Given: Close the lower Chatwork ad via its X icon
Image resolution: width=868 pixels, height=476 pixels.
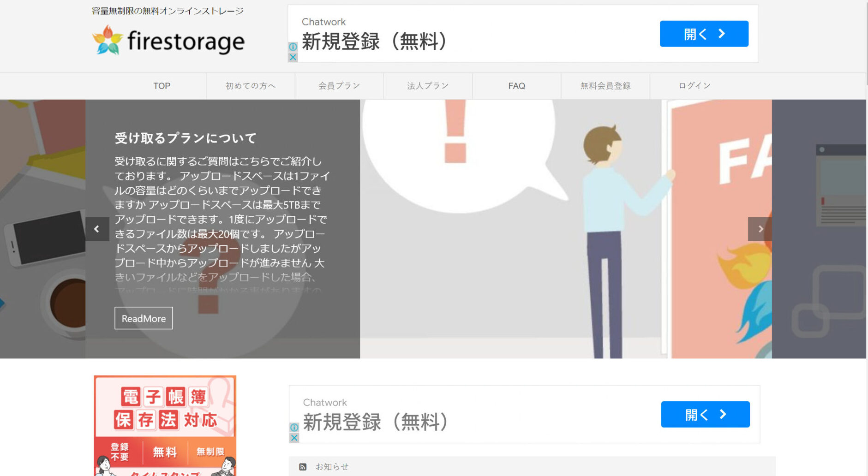Looking at the screenshot, I should [295, 438].
